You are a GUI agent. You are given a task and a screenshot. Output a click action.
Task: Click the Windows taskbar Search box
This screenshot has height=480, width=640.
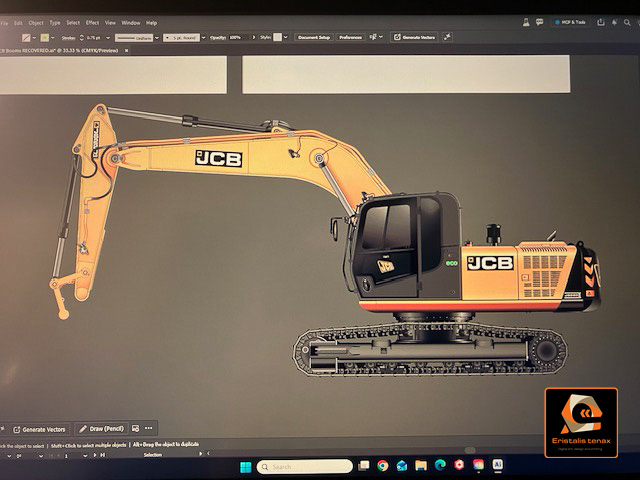[304, 467]
